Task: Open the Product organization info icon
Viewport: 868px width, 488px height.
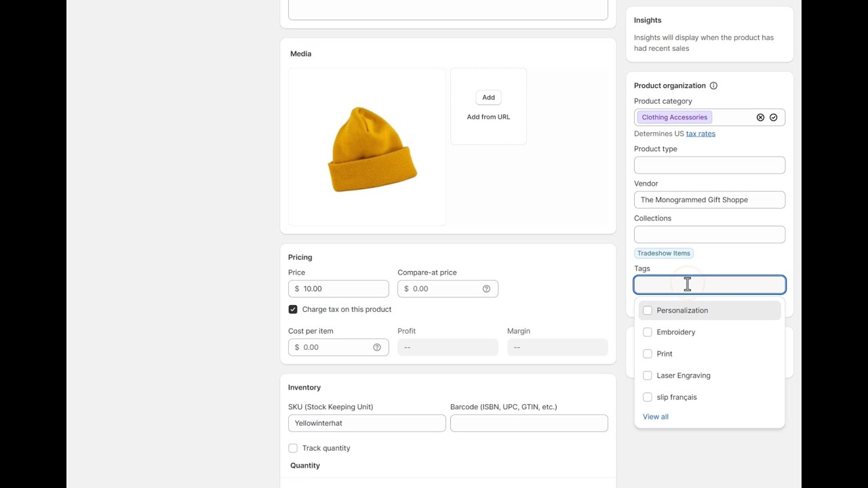Action: click(x=713, y=85)
